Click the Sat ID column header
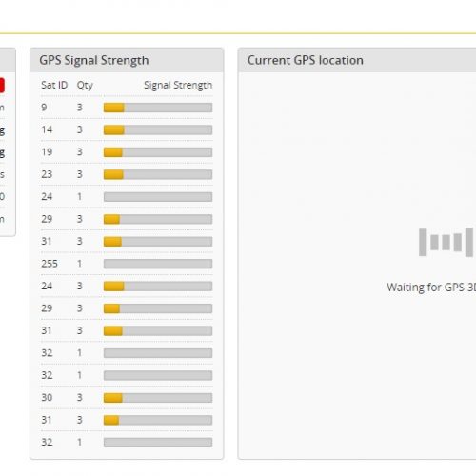Image resolution: width=476 pixels, height=476 pixels. pos(54,85)
